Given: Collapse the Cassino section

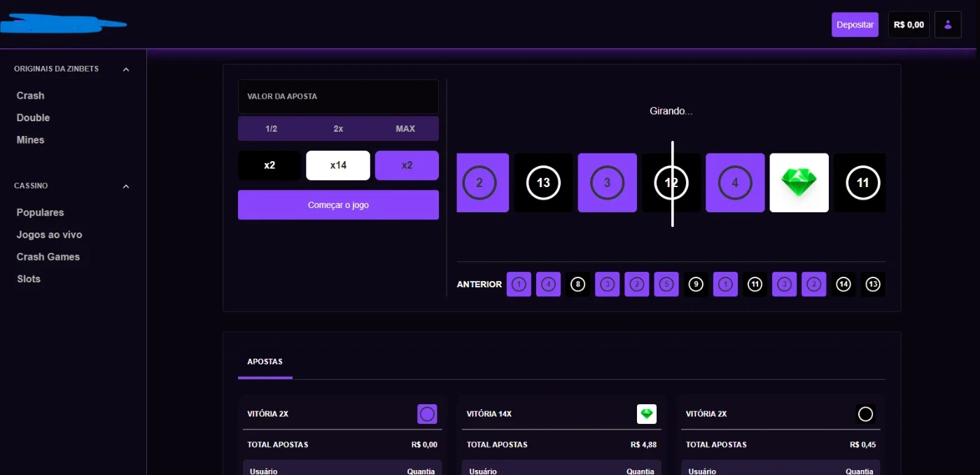Looking at the screenshot, I should click(x=126, y=186).
